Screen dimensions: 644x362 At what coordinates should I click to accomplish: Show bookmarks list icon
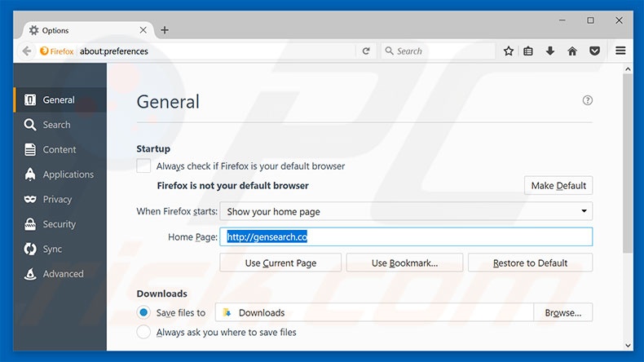coord(528,51)
